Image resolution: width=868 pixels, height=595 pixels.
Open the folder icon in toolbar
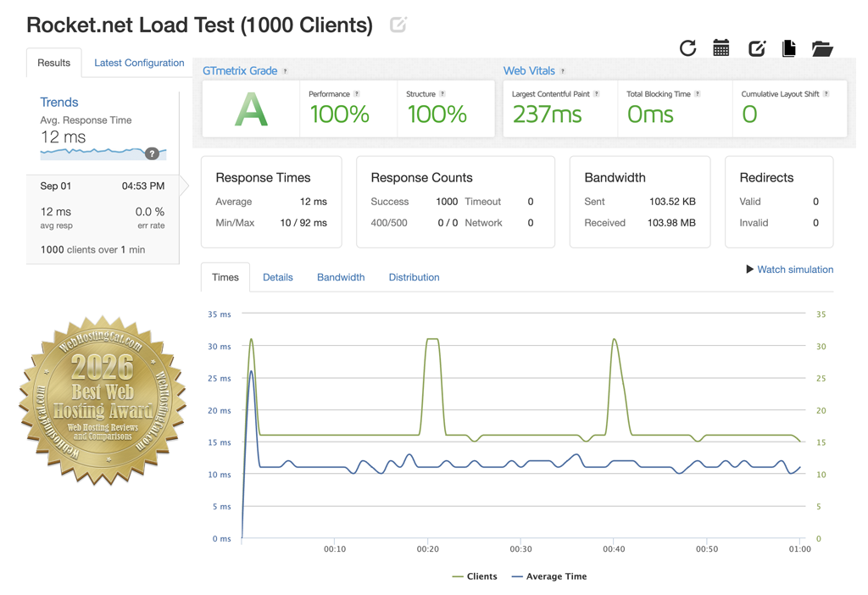click(x=822, y=48)
